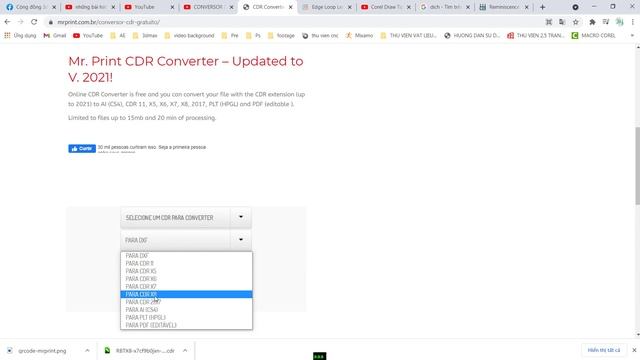Open HUONG DAN SU D... bookmark
The width and height of the screenshot is (640, 360).
(x=472, y=36)
